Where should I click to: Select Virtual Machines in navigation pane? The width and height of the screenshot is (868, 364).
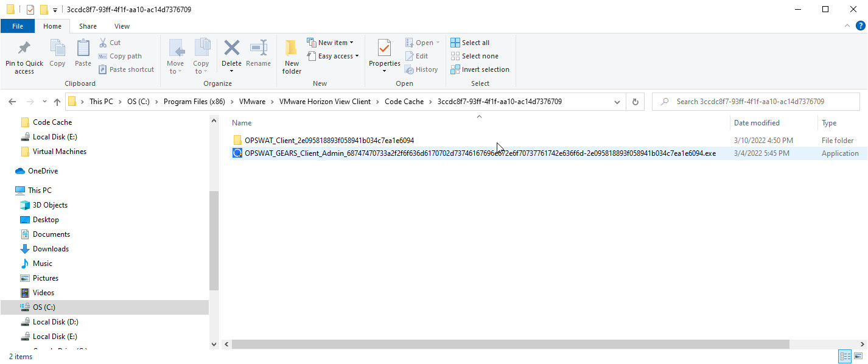point(60,152)
